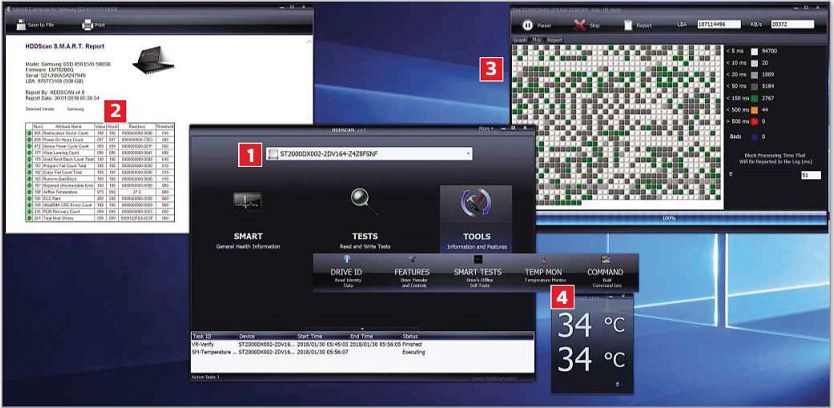Open SMART General Health Information
Viewport: 834px width, 408px height.
click(x=248, y=220)
